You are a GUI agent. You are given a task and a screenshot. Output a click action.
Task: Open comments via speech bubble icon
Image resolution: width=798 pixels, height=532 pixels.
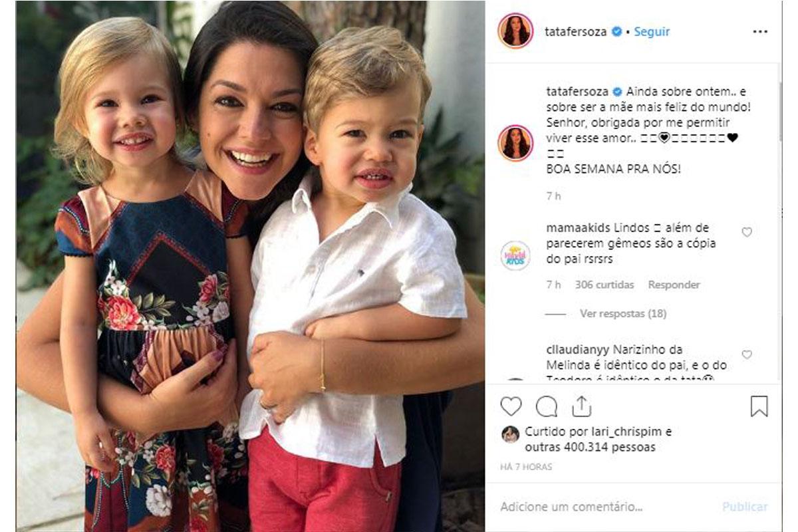(547, 406)
